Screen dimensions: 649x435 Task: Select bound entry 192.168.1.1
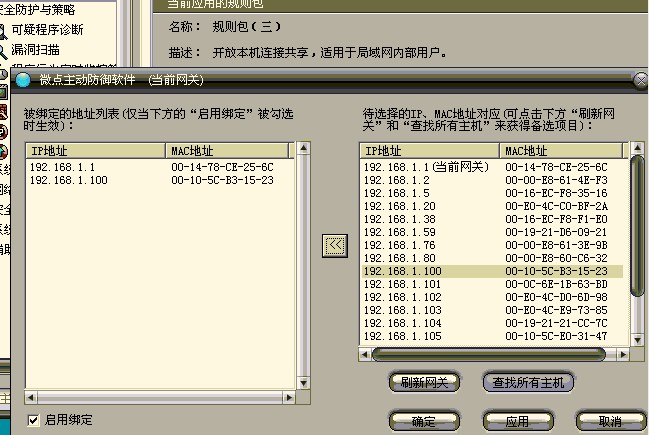pyautogui.click(x=62, y=167)
